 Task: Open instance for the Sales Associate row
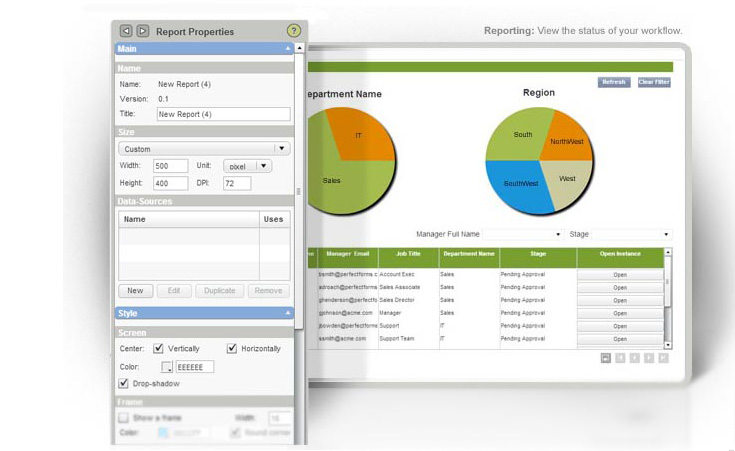pos(620,287)
